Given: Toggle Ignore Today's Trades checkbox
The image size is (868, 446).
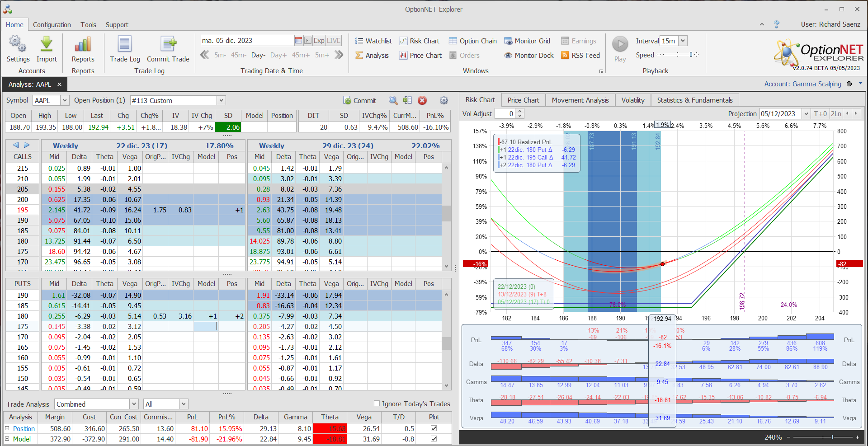Looking at the screenshot, I should click(377, 404).
